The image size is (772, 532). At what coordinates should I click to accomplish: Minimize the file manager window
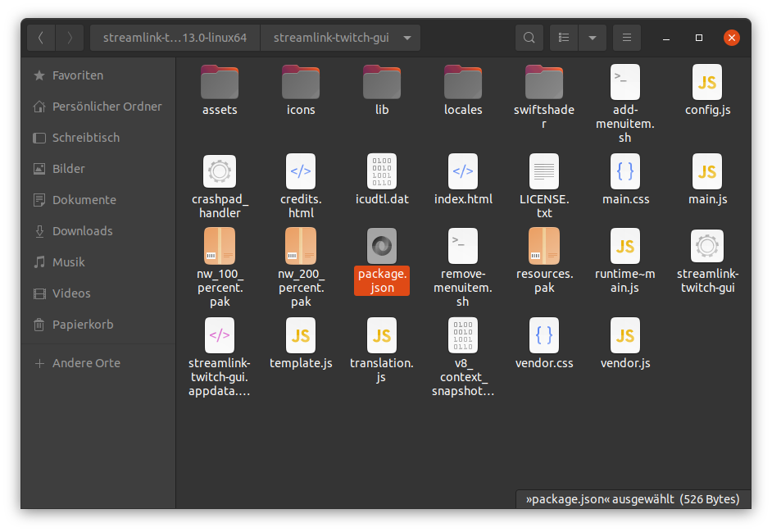pyautogui.click(x=666, y=38)
